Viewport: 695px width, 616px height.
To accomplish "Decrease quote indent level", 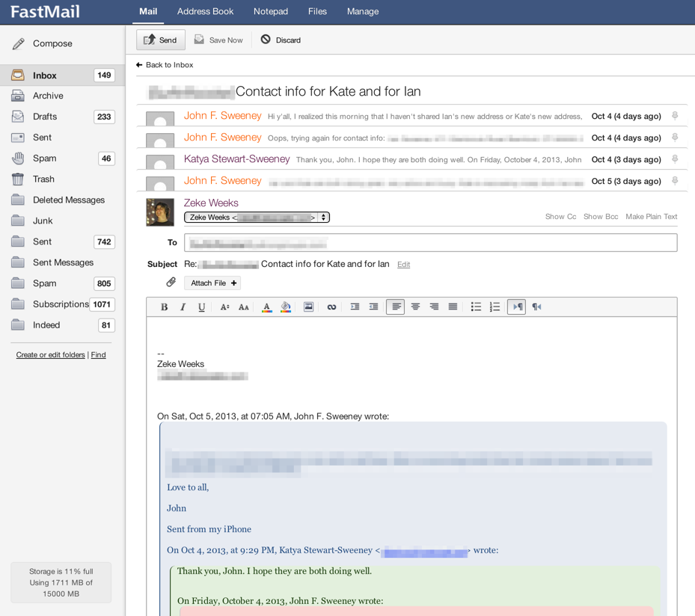I will [x=373, y=307].
